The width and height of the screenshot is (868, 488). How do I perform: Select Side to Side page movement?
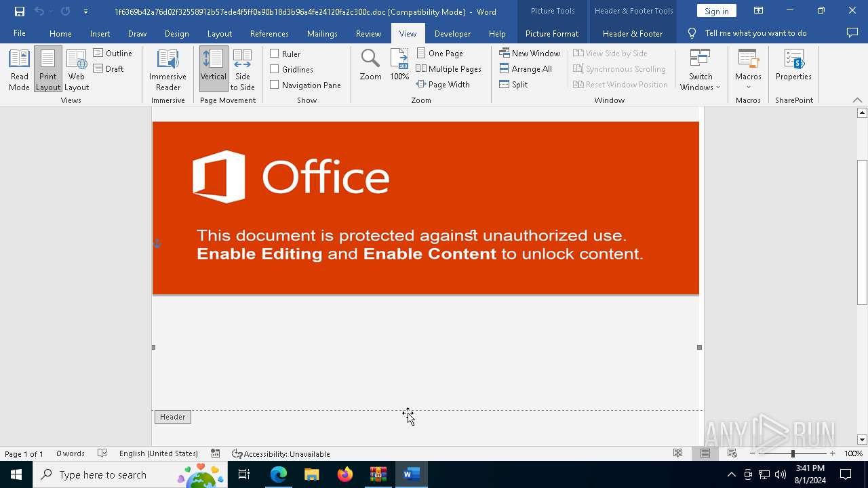click(243, 70)
